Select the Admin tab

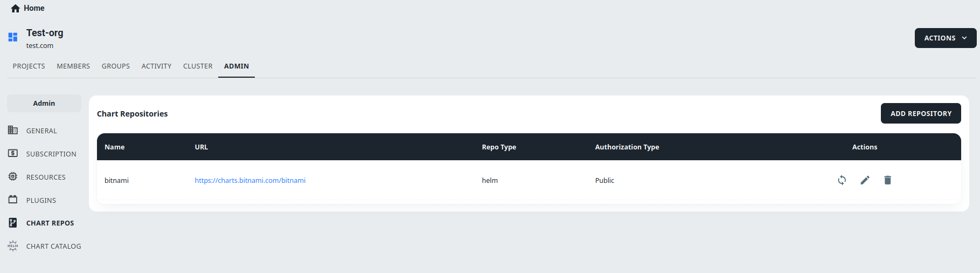tap(237, 66)
